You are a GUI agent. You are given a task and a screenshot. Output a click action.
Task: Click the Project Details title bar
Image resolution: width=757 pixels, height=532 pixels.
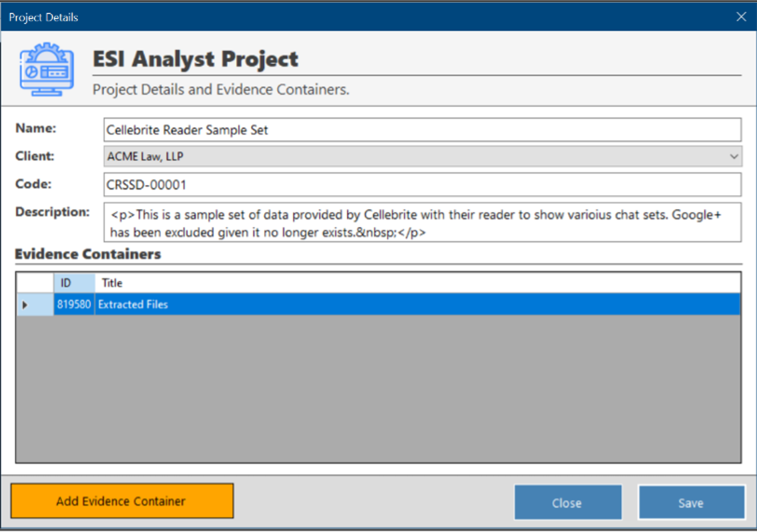point(266,17)
